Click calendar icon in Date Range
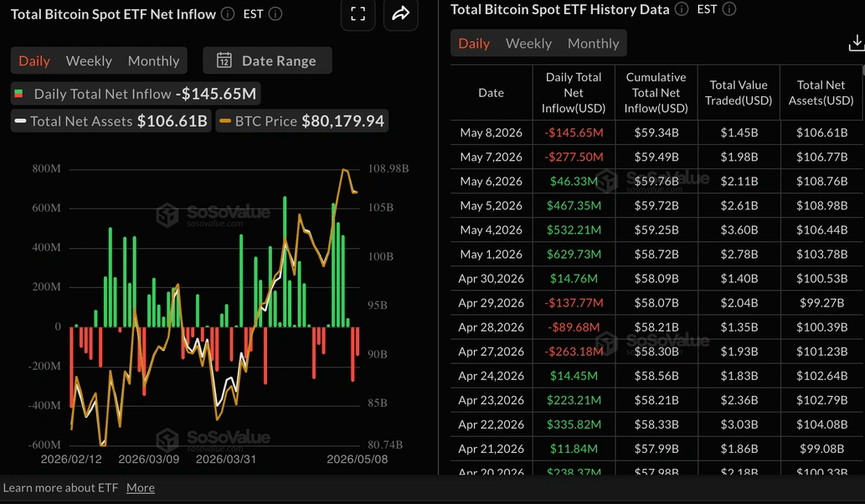 [224, 60]
